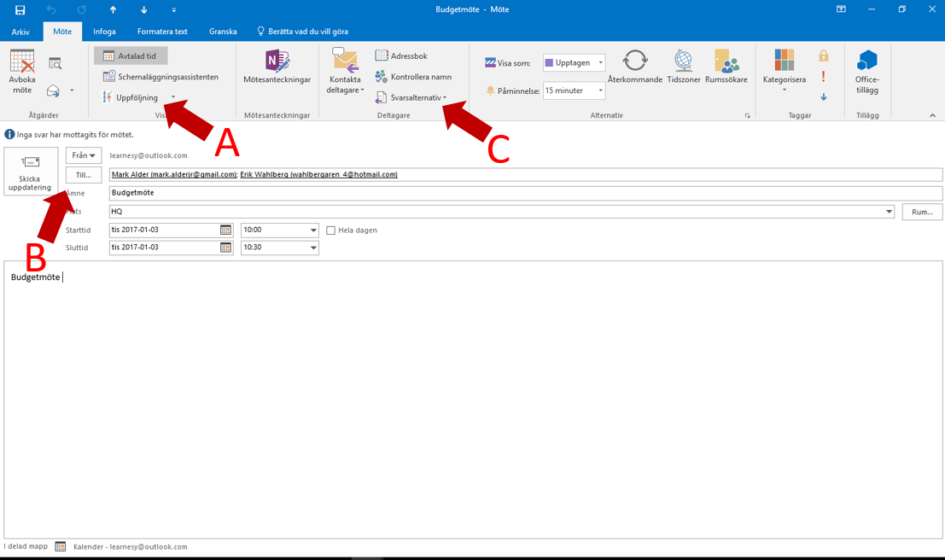945x560 pixels.
Task: Collapse the ribbon with chevron
Action: coord(932,115)
